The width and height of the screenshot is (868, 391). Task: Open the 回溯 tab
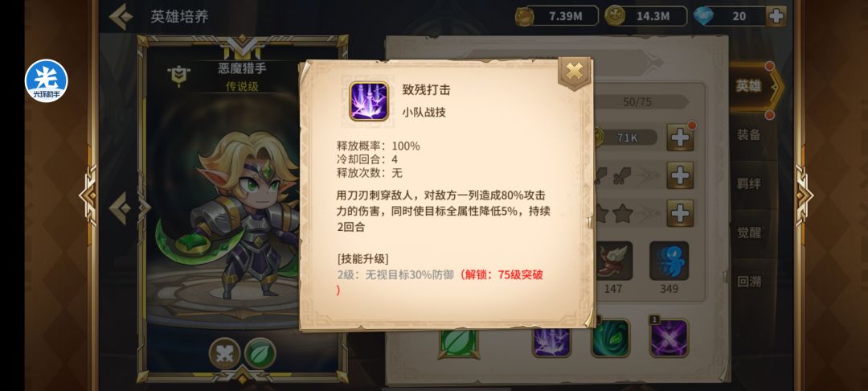749,282
